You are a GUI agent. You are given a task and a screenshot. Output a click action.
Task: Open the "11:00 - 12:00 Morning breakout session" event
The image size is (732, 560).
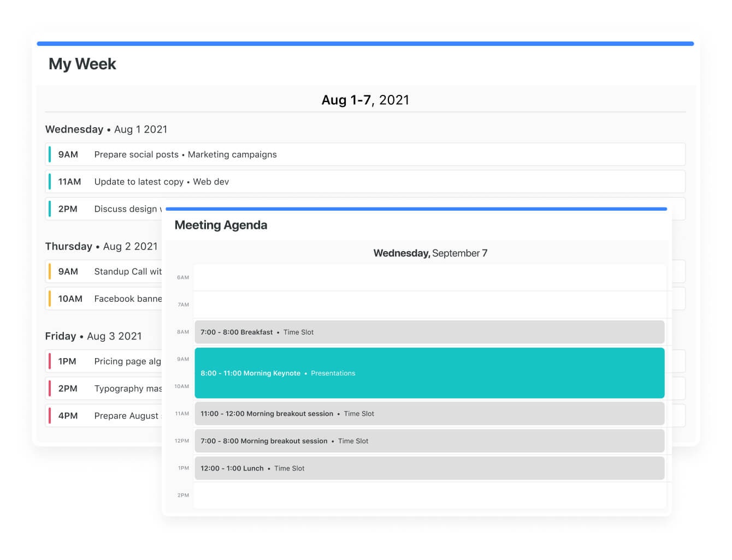429,414
